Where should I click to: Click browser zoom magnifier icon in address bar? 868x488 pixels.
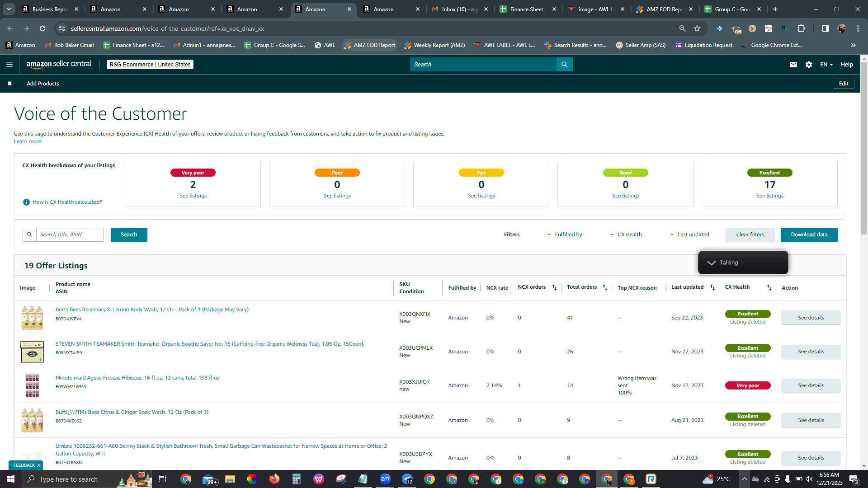click(682, 28)
